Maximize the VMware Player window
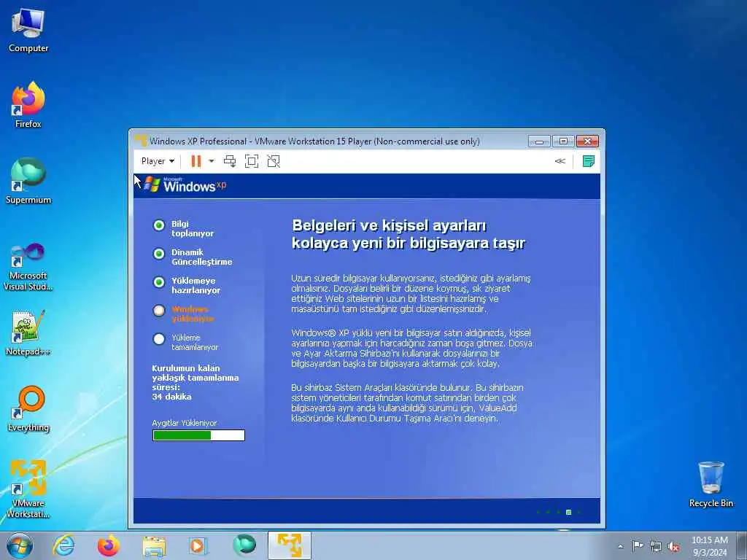 (563, 141)
